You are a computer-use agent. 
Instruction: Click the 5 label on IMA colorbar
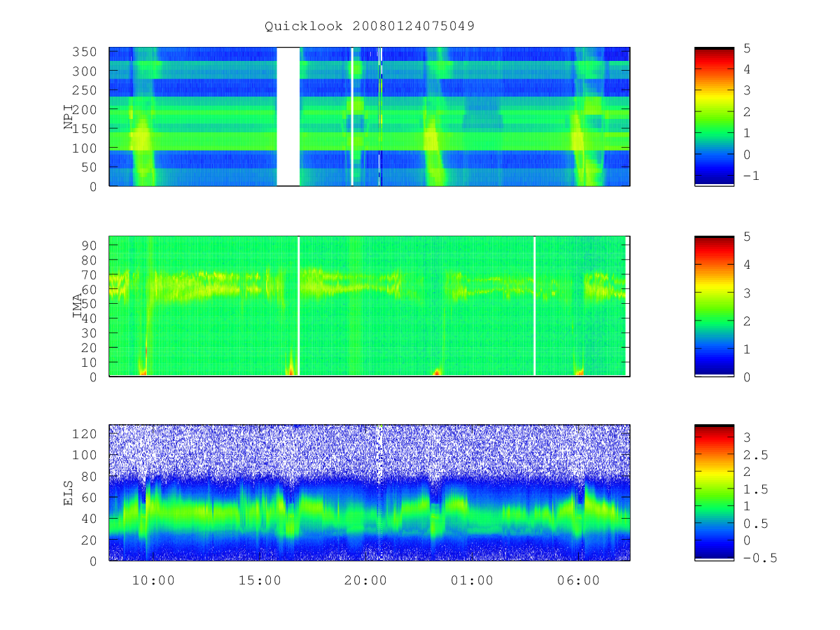[x=746, y=237]
